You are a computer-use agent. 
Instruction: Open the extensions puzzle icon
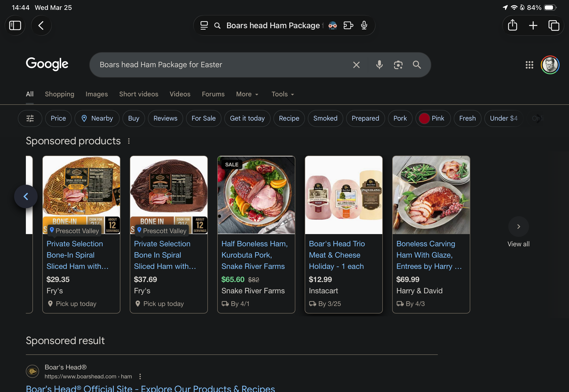click(x=348, y=25)
